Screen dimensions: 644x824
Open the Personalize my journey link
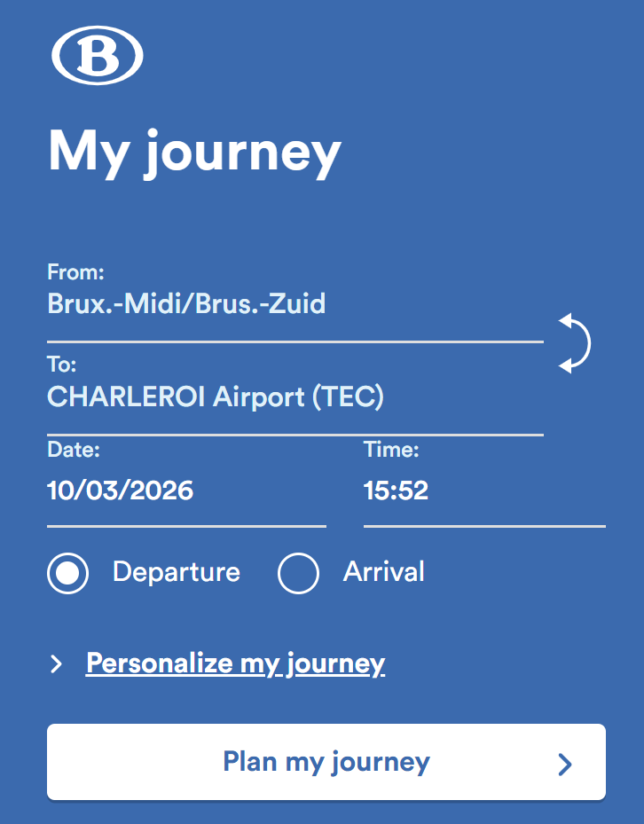coord(235,663)
